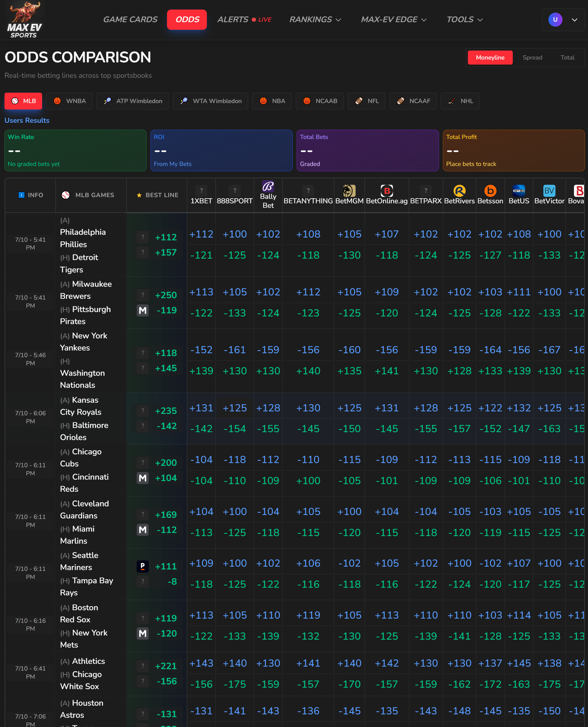
Task: Click the P book icon next to +111
Action: tap(143, 566)
